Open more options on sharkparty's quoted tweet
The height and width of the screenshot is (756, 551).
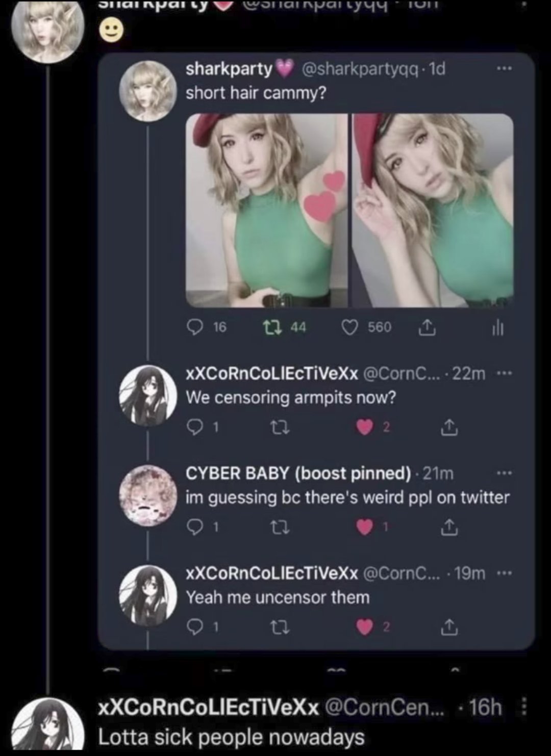(x=505, y=69)
